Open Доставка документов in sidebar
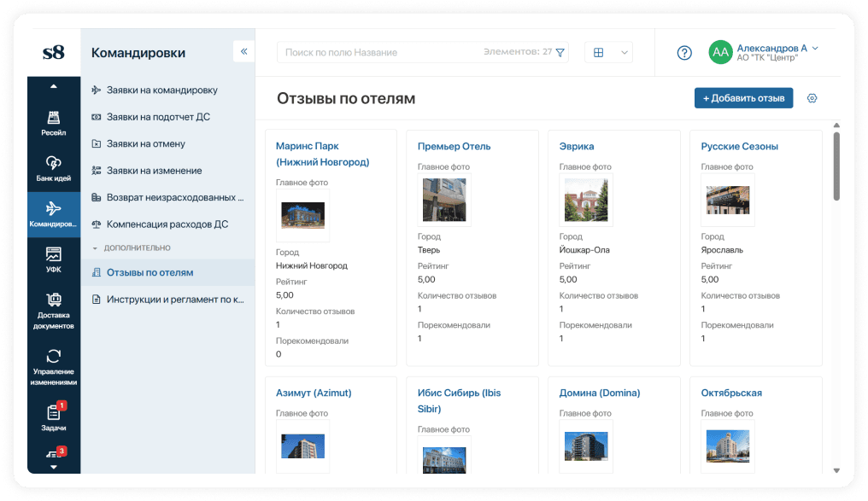This screenshot has height=501, width=868. [54, 311]
